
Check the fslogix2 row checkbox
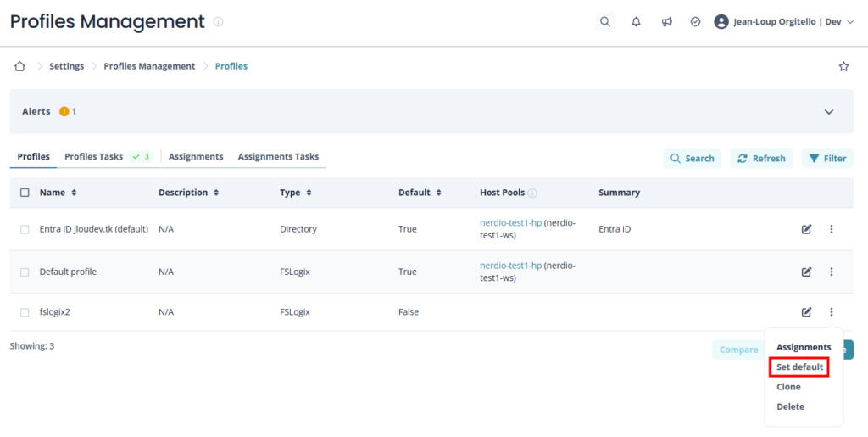[25, 312]
